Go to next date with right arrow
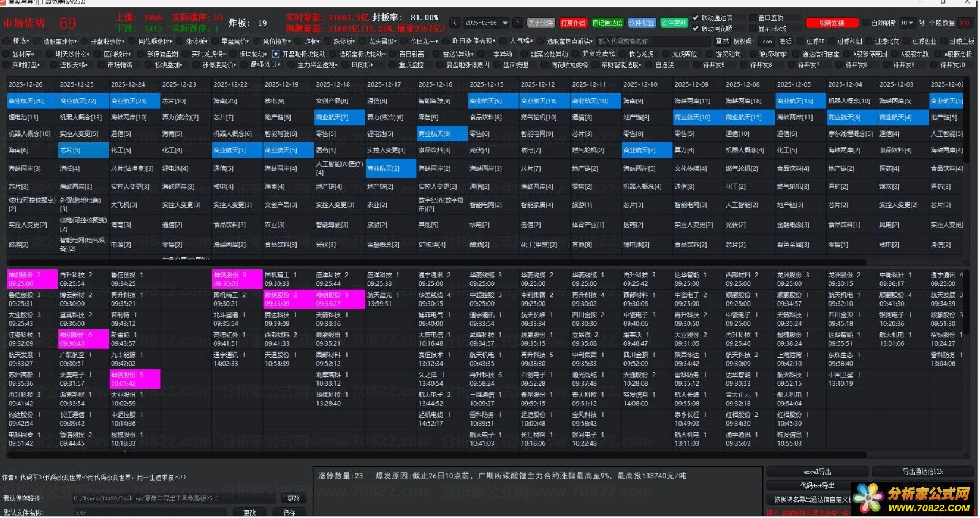 coord(518,23)
